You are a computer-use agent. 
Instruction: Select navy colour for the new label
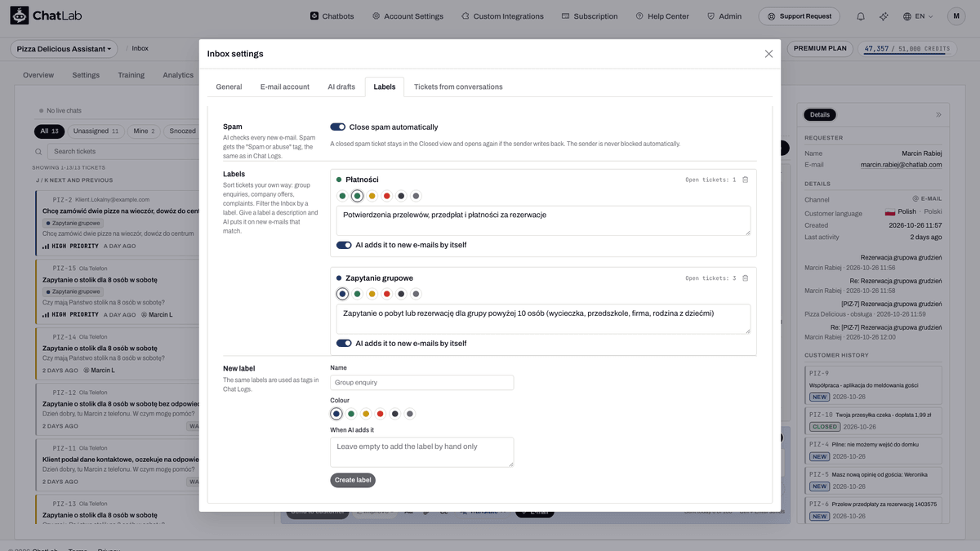point(336,414)
